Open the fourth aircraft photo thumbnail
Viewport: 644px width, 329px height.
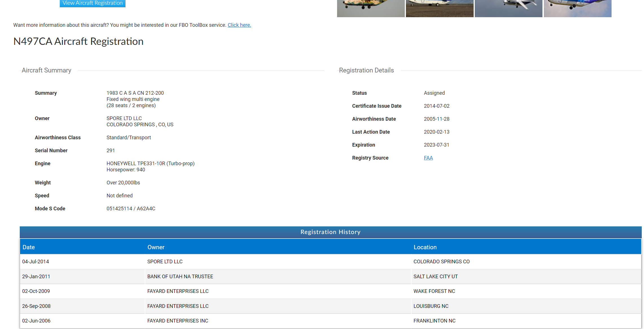point(577,8)
